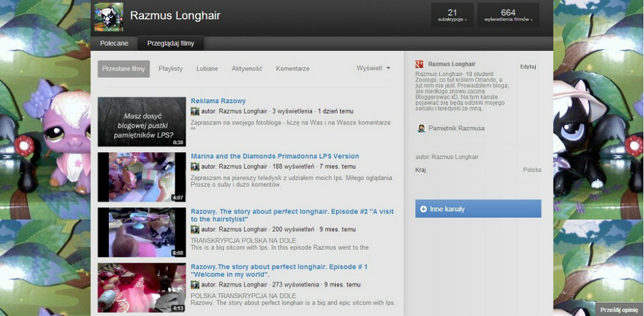Click the Edytuj link
644x316 pixels.
click(x=528, y=67)
